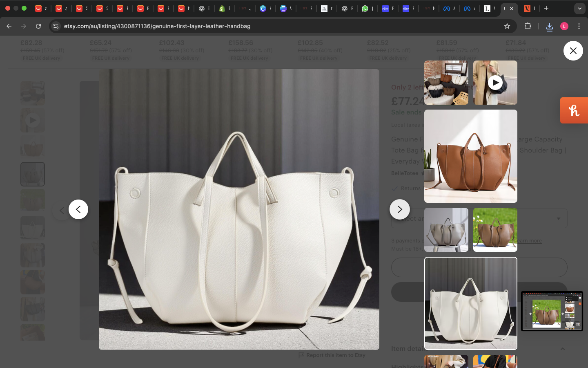The width and height of the screenshot is (588, 368).
Task: Select the highlighted white bag thumbnail
Action: pos(471,303)
